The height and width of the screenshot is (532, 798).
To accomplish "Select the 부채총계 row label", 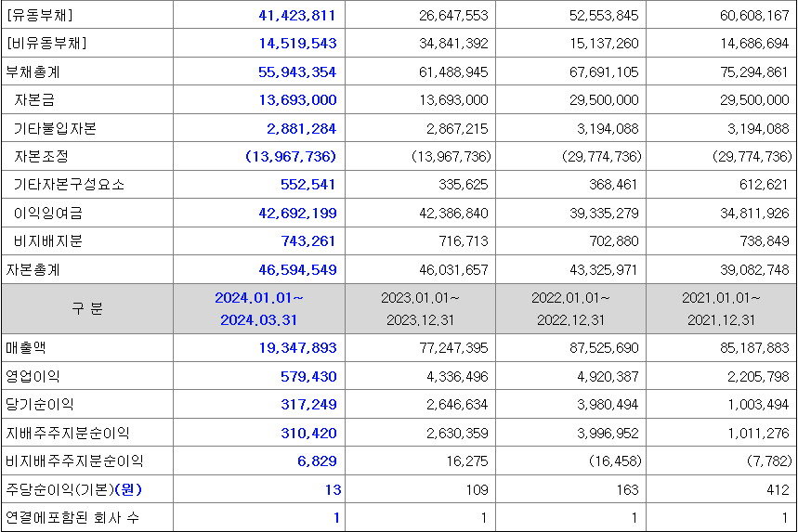I will tap(33, 71).
